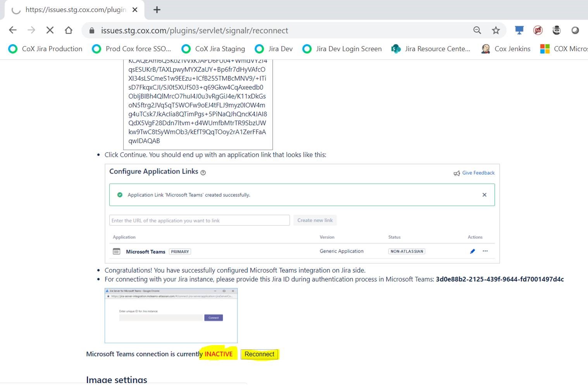Click the incognito-style hat extension icon
This screenshot has width=588, height=385.
tap(557, 30)
